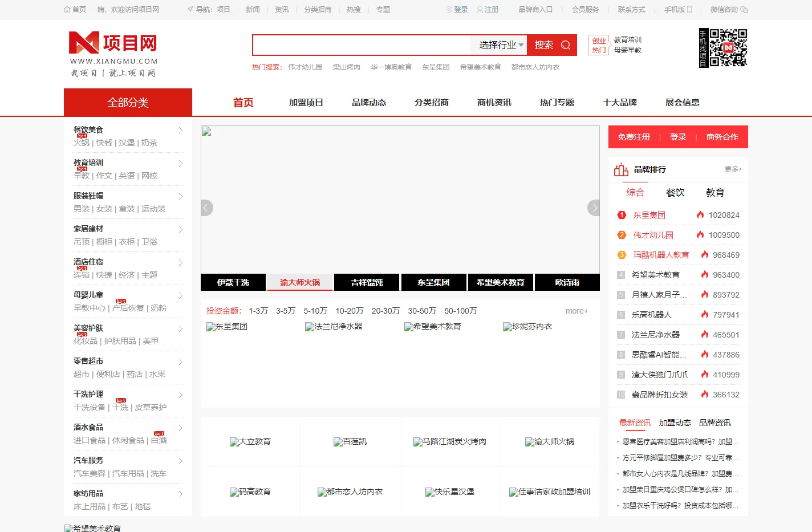812x532 pixels.
Task: Open news 恩喜医疗美容加盟店利润高吗
Action: click(x=680, y=442)
